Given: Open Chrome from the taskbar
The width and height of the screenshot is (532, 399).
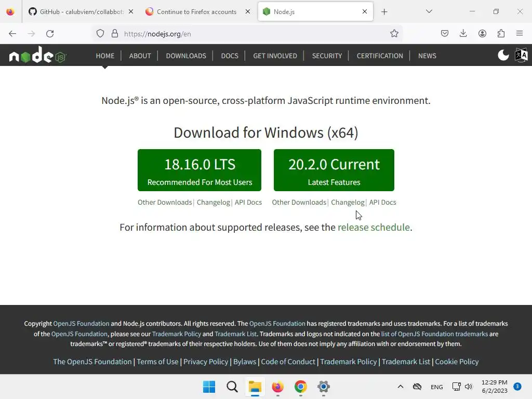Looking at the screenshot, I should [x=301, y=387].
